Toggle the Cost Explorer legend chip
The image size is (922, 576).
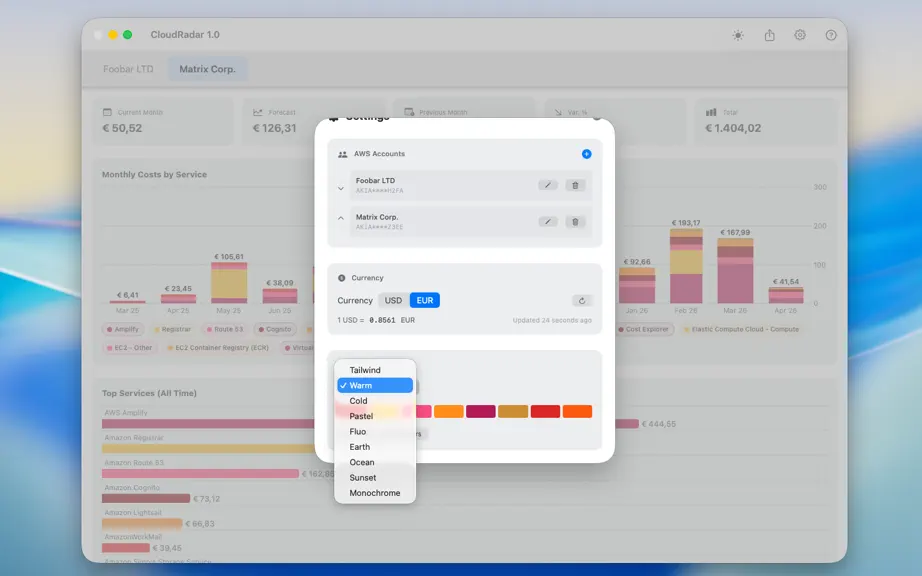coord(644,329)
